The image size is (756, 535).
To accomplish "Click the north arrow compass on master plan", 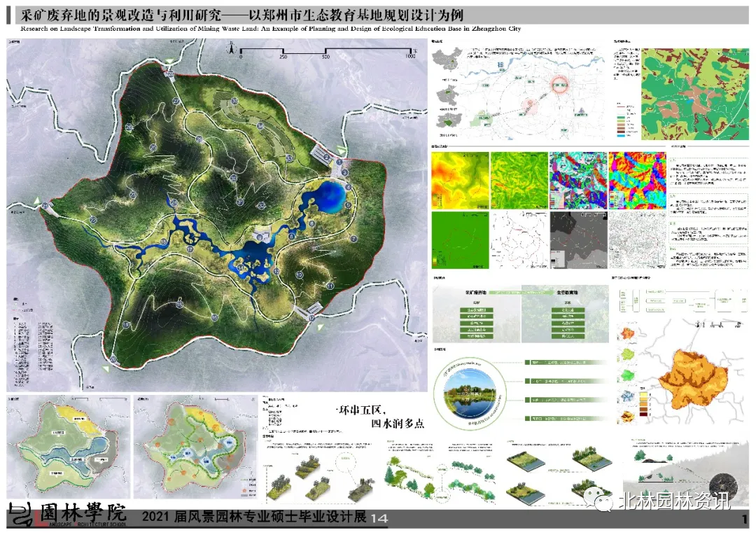I will (x=231, y=48).
